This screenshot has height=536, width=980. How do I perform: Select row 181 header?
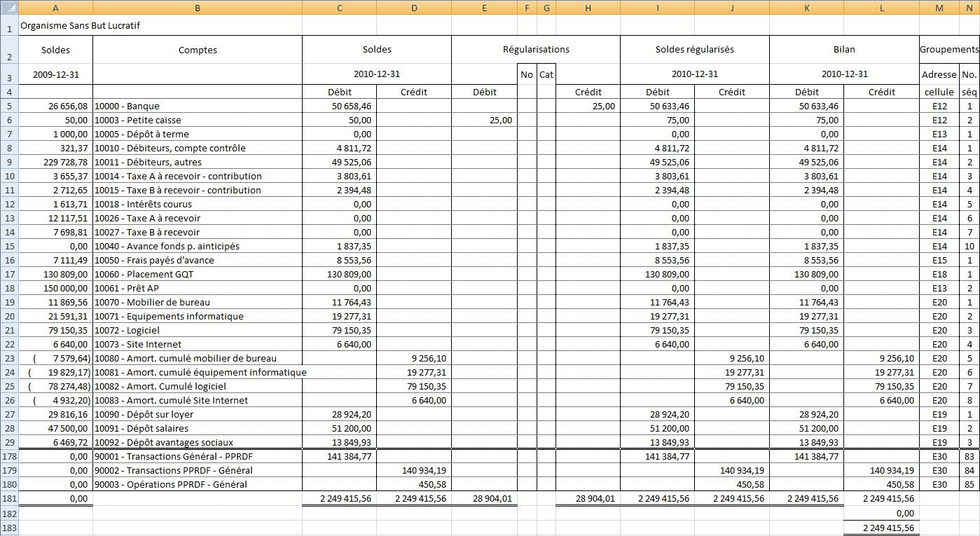[x=9, y=498]
